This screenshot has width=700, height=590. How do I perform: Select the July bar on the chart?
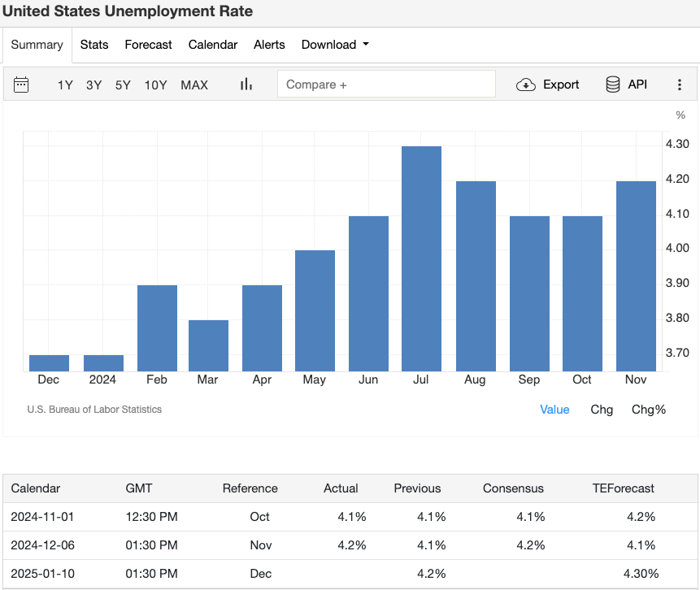(x=421, y=252)
